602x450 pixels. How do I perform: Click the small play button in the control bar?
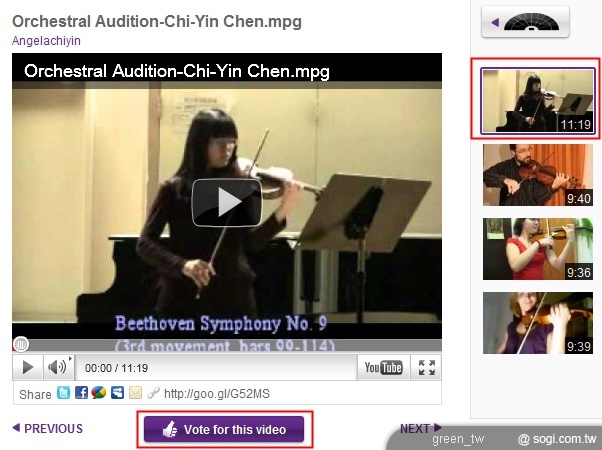tap(28, 367)
